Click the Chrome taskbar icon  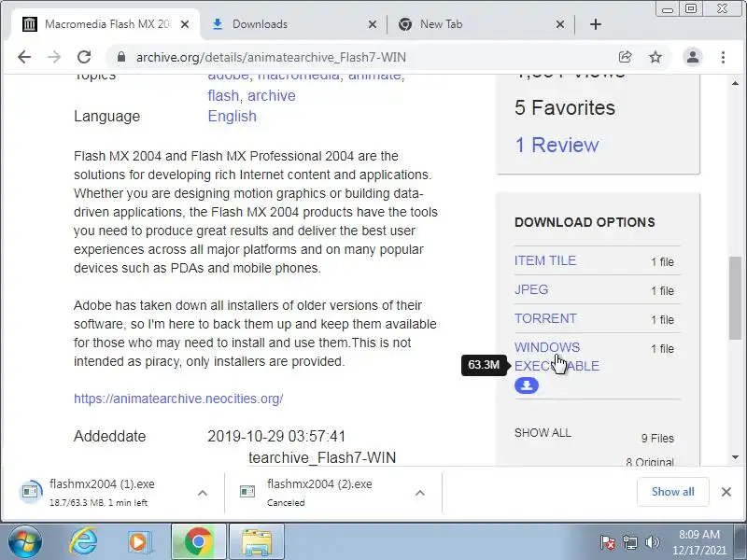199,541
